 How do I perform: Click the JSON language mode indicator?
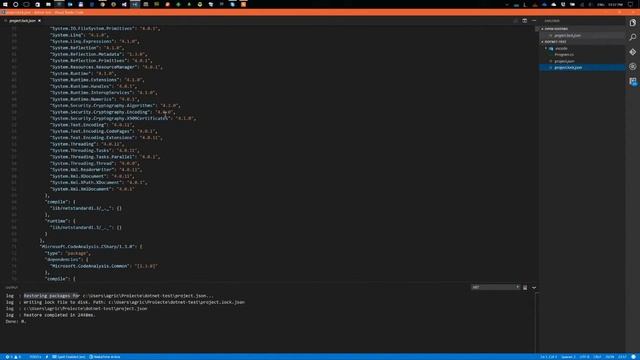(x=610, y=357)
